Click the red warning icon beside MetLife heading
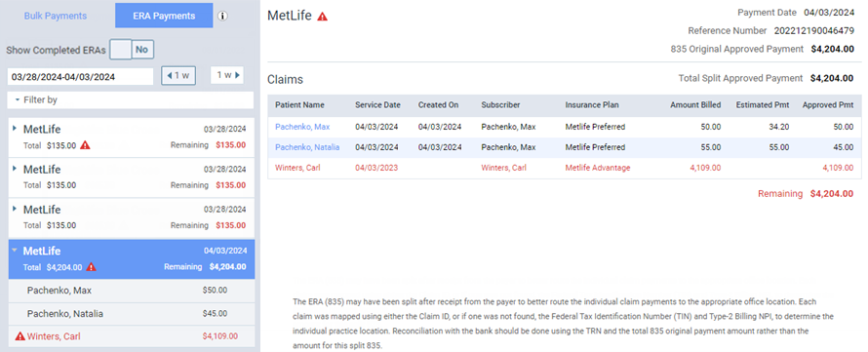Screen dimensions: 868x352 coord(322,17)
